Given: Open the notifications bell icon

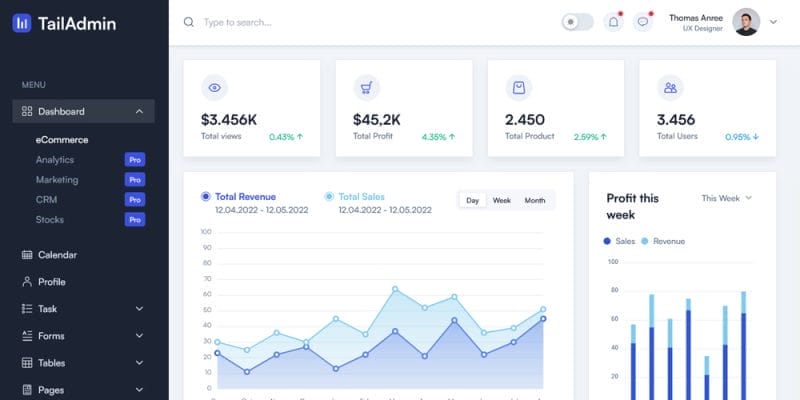Looking at the screenshot, I should pos(614,22).
